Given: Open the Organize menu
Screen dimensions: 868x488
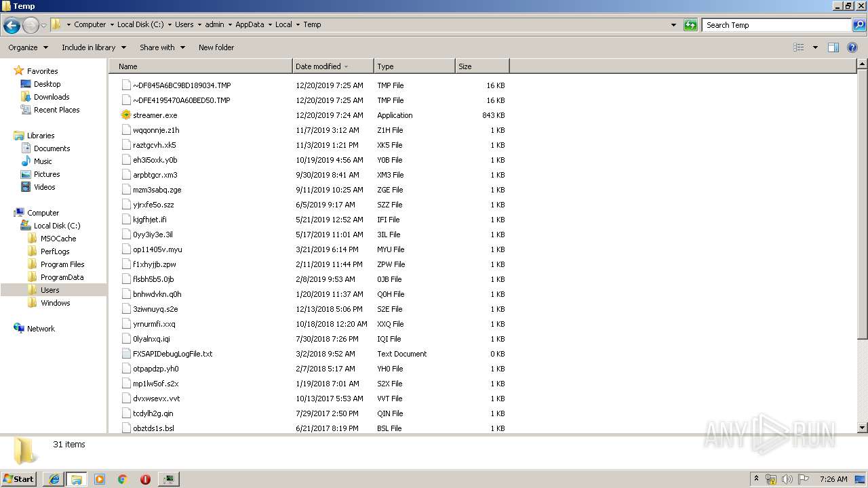Looking at the screenshot, I should pos(28,47).
